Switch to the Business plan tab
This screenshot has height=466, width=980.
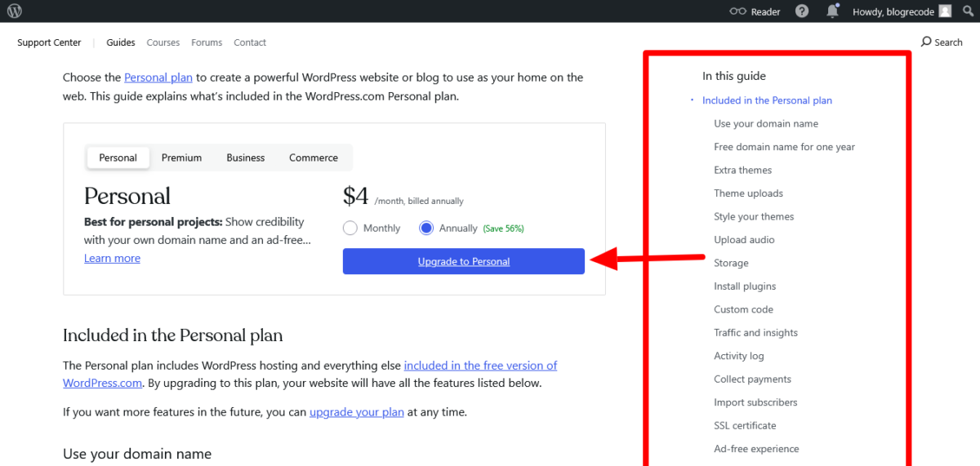click(246, 158)
